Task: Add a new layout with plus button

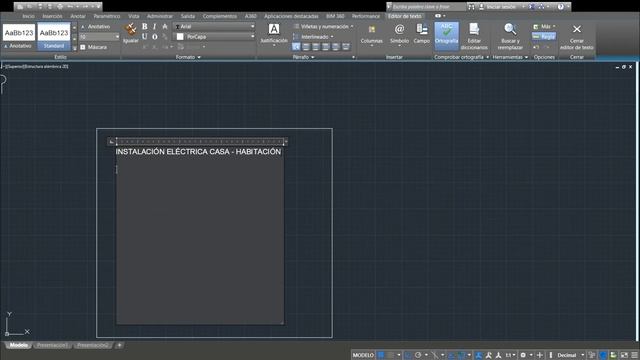Action: 119,345
